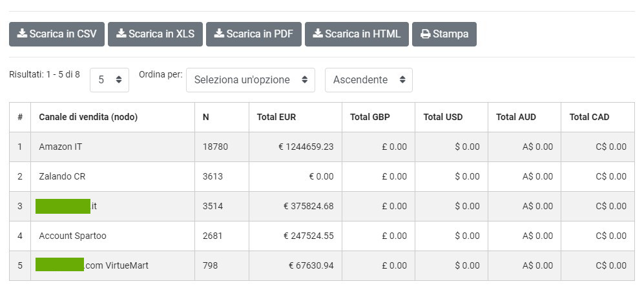
Task: Click the Total GBP column header
Action: 369,117
